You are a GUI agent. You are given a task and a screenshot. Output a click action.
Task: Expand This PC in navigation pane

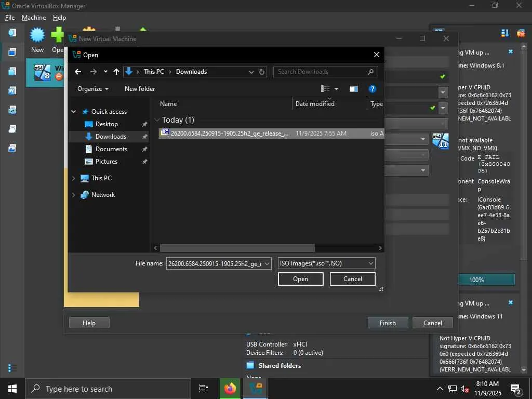click(x=74, y=178)
